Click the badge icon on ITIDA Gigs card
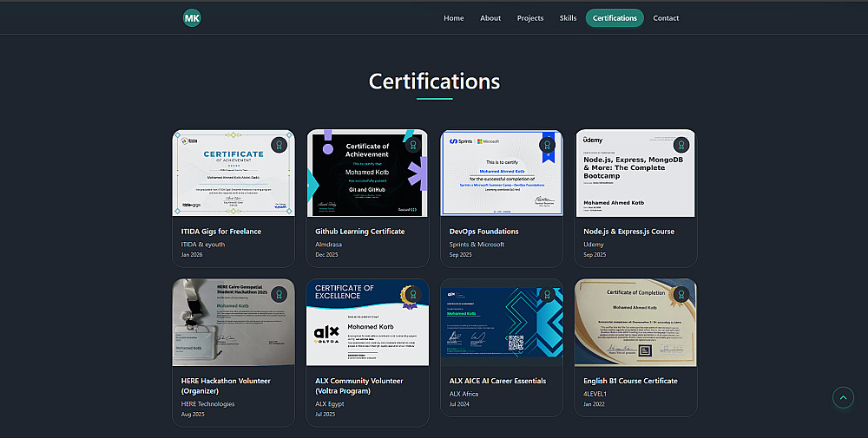 point(279,145)
